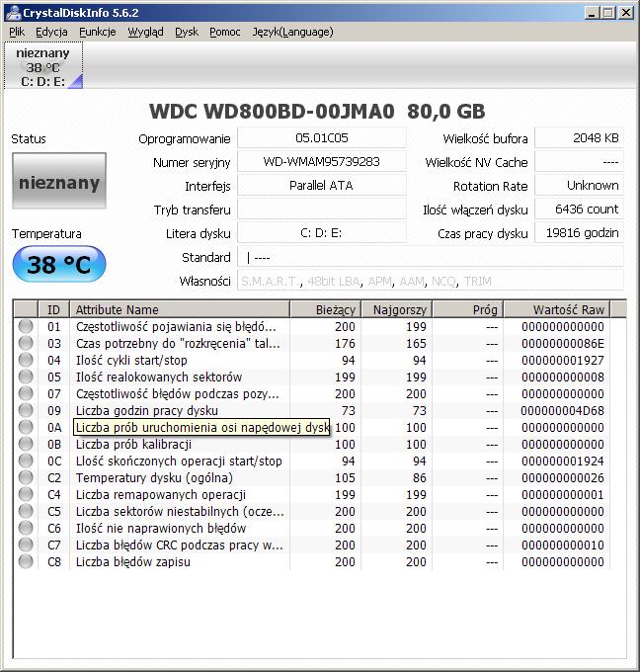Open the Plik menu
The height and width of the screenshot is (672, 640).
tap(17, 32)
